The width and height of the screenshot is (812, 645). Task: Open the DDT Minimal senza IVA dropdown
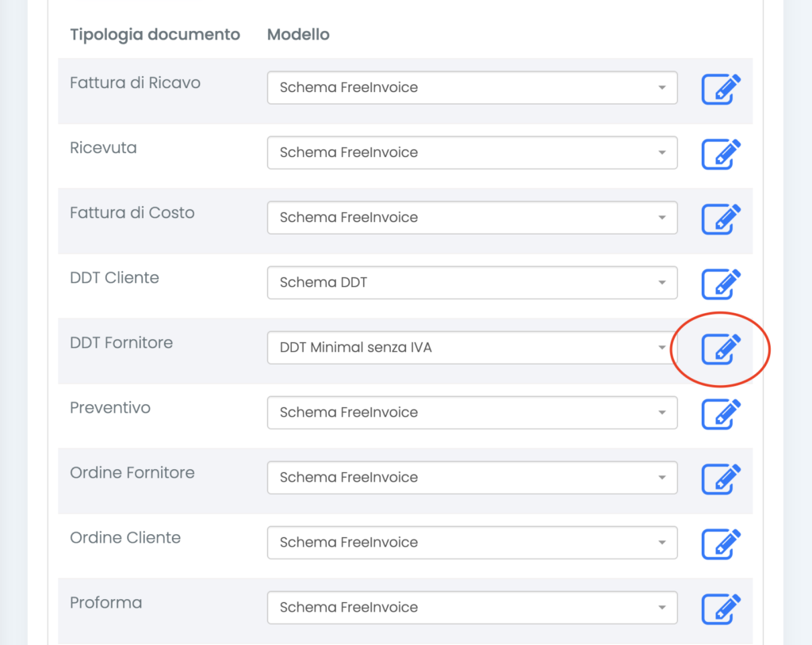472,348
